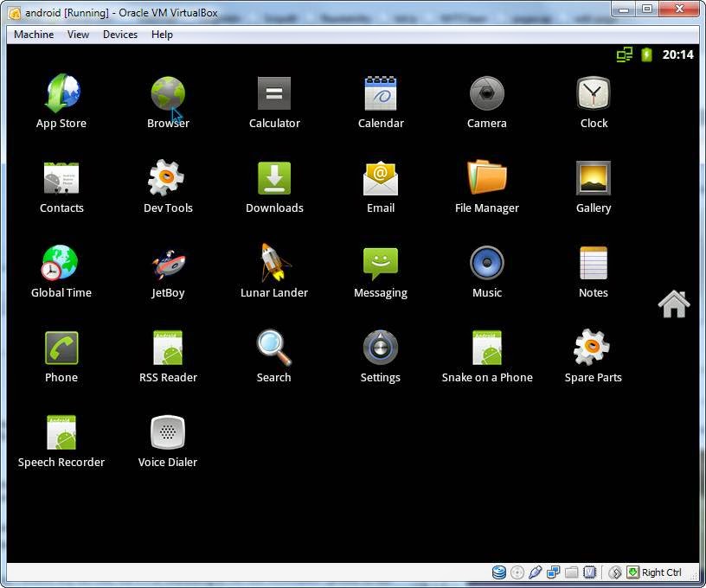706x588 pixels.
Task: Click the shared folders status icon
Action: pos(571,572)
